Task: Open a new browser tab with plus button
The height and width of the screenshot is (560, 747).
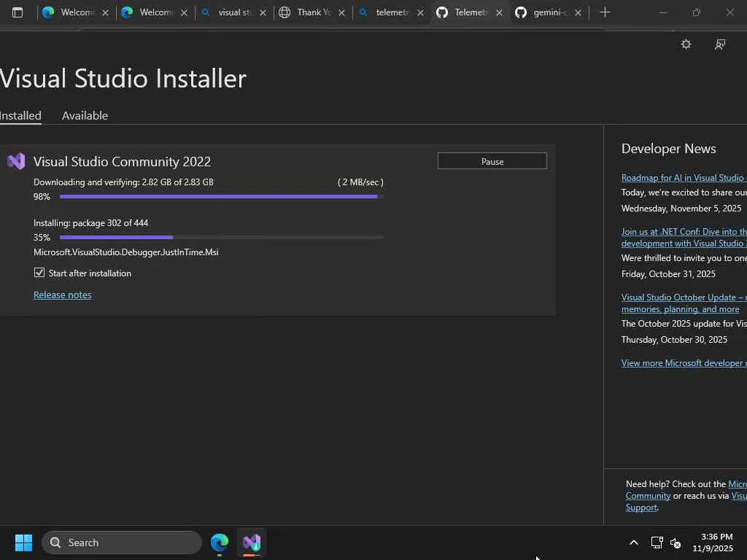Action: 605,12
